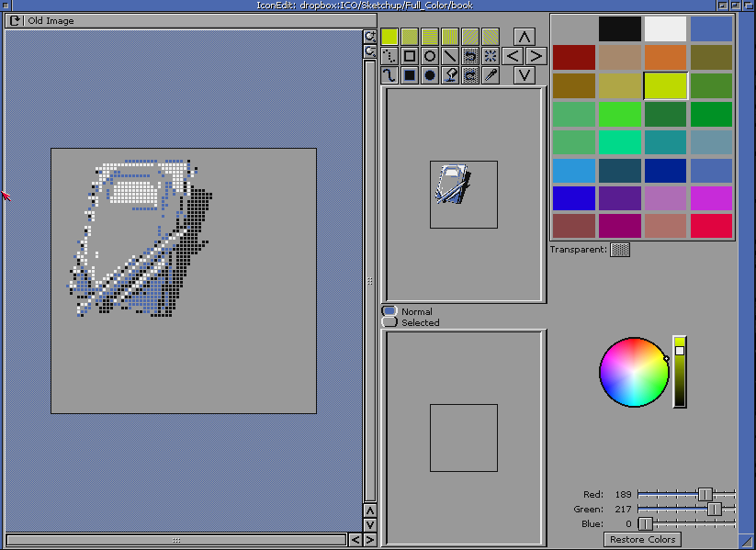Select the Normal image radio button
This screenshot has height=550, width=756.
(x=389, y=311)
